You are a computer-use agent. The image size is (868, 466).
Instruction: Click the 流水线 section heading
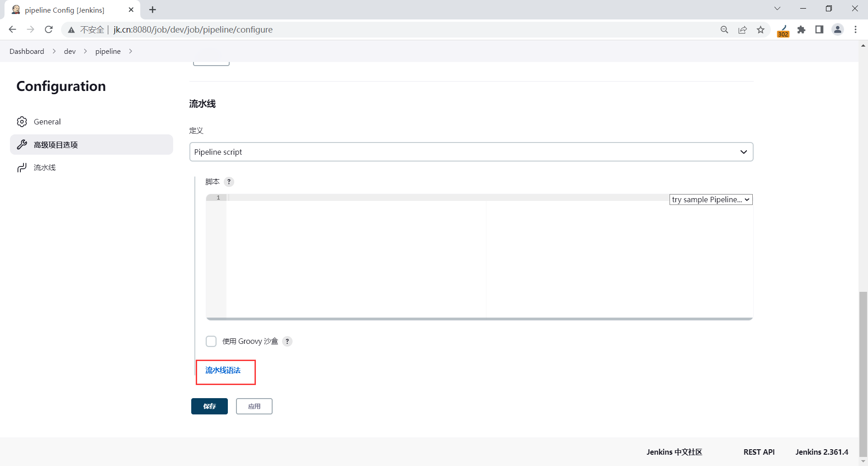point(203,104)
